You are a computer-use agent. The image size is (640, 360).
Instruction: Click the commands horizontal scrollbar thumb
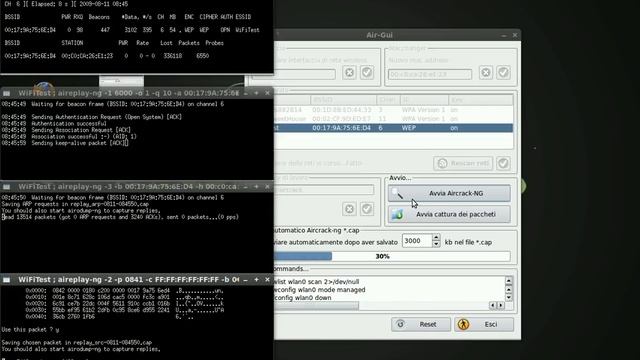(316, 305)
